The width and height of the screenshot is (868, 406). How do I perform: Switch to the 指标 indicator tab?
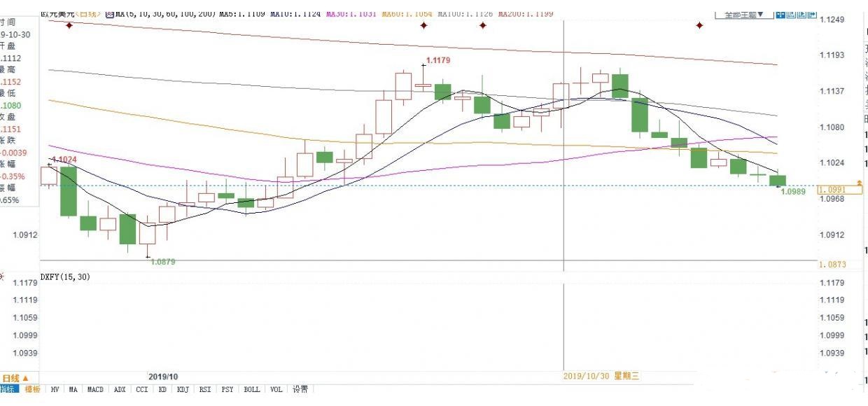(8, 389)
